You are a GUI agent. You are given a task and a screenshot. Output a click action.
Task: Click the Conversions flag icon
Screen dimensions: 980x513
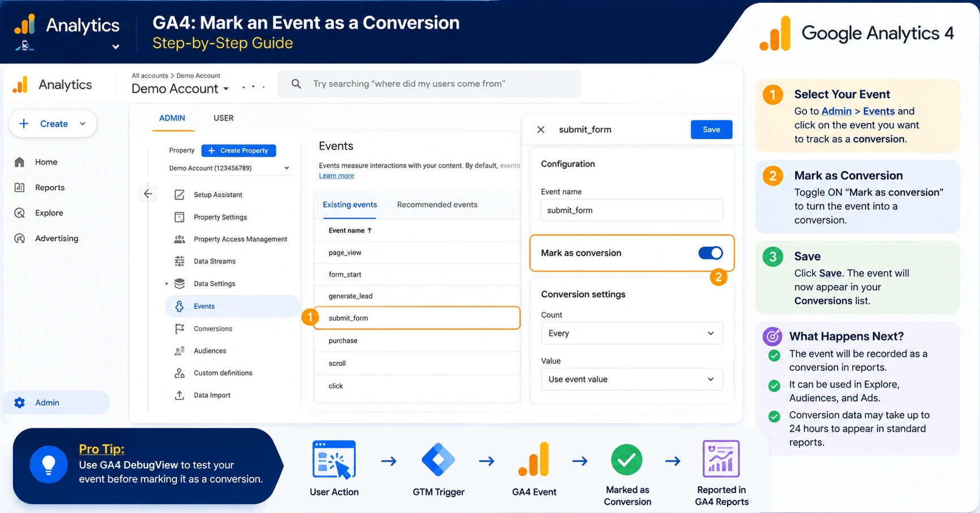[x=179, y=329]
